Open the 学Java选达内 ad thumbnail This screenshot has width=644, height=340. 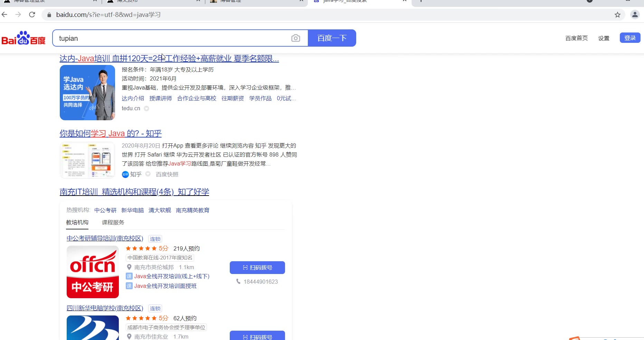coord(87,93)
